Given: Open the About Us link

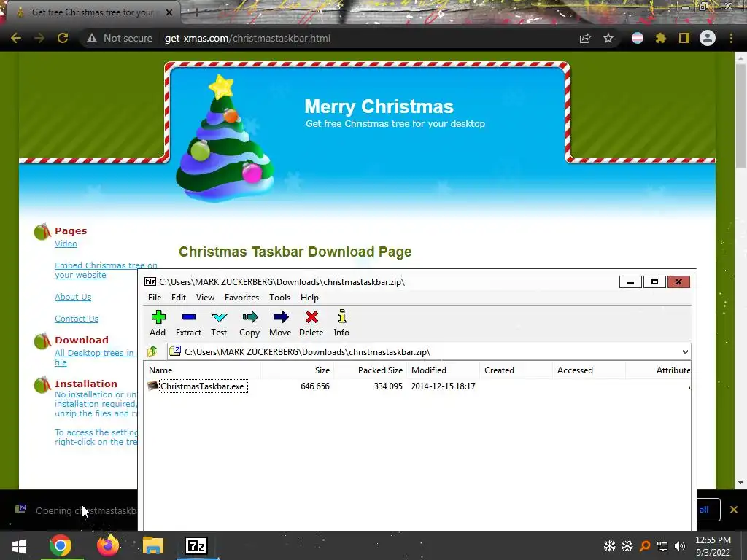Looking at the screenshot, I should coord(73,297).
